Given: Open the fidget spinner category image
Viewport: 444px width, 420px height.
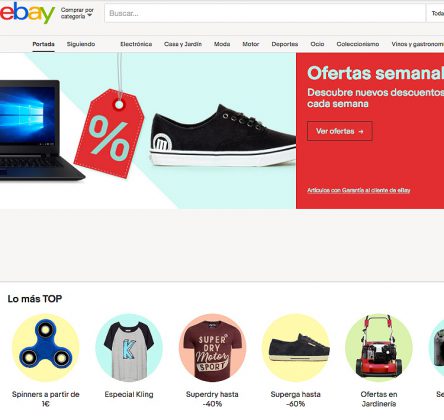Looking at the screenshot, I should point(46,348).
